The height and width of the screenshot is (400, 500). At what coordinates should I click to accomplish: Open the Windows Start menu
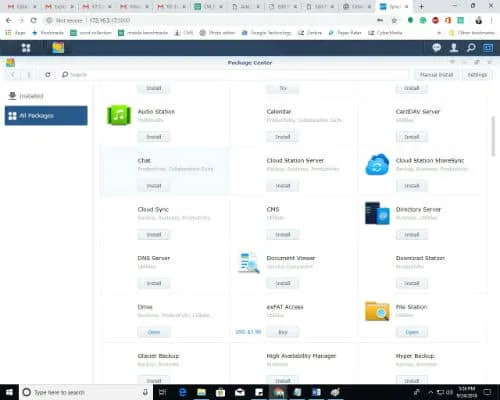tap(9, 392)
